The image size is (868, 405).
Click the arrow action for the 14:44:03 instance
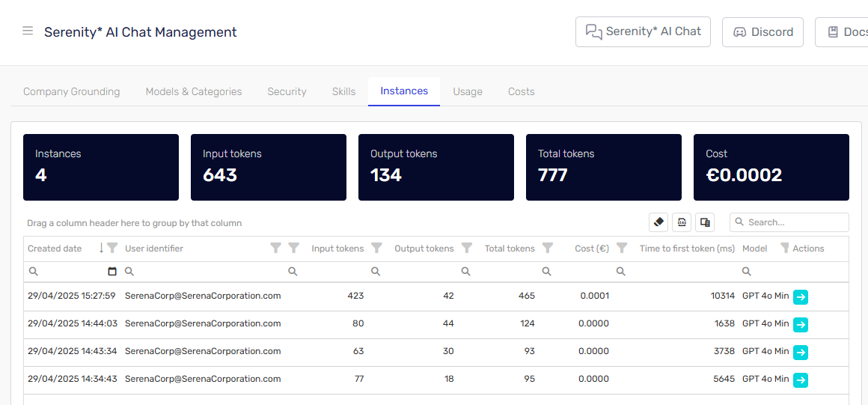[x=801, y=325]
